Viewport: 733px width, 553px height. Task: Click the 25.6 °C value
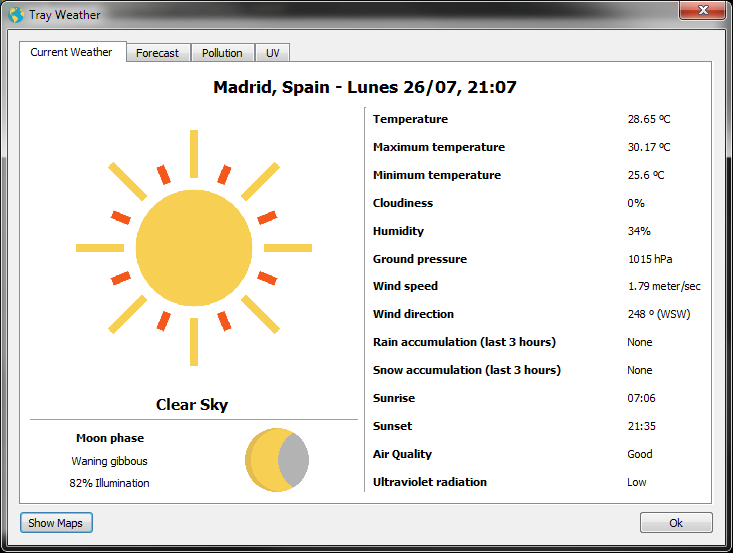(646, 175)
